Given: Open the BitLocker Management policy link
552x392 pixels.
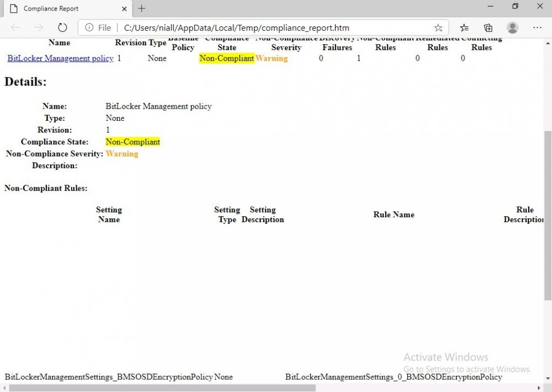Looking at the screenshot, I should click(x=61, y=58).
